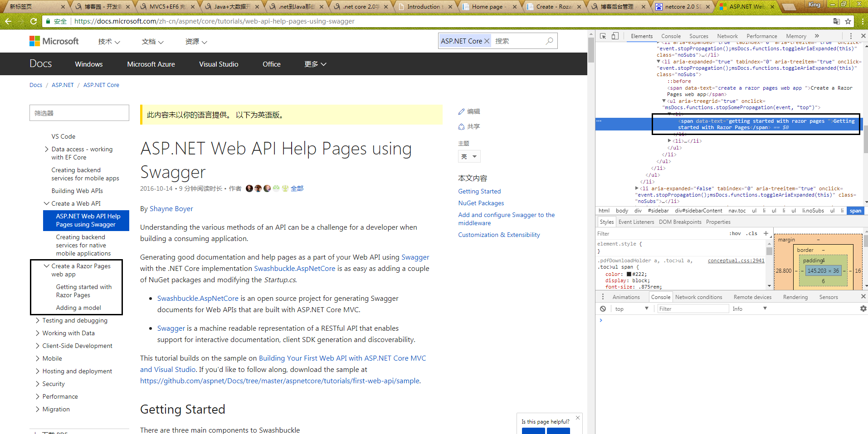Toggle the DevTools device toolbar icon

tap(615, 36)
